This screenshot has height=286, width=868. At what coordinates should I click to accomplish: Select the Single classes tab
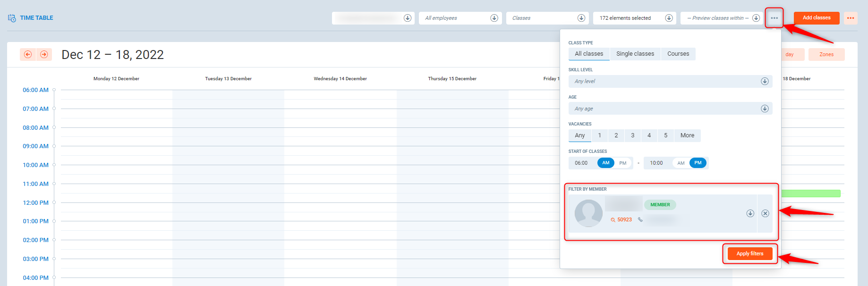(x=635, y=54)
